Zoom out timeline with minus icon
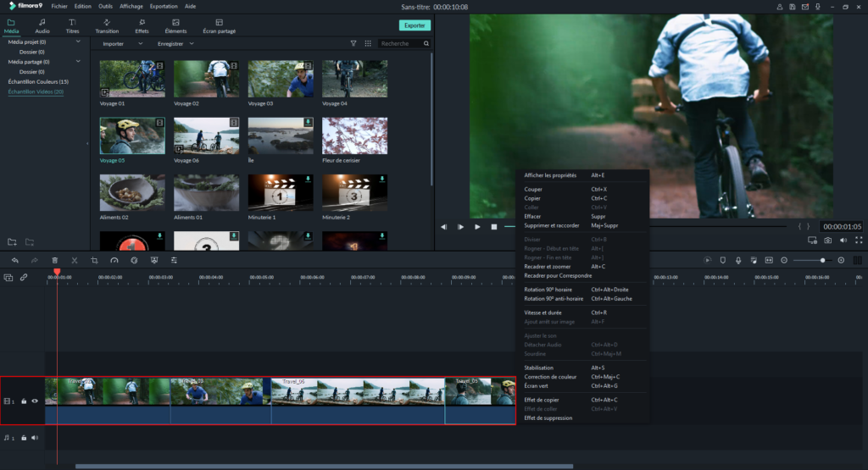This screenshot has height=470, width=868. (784, 261)
